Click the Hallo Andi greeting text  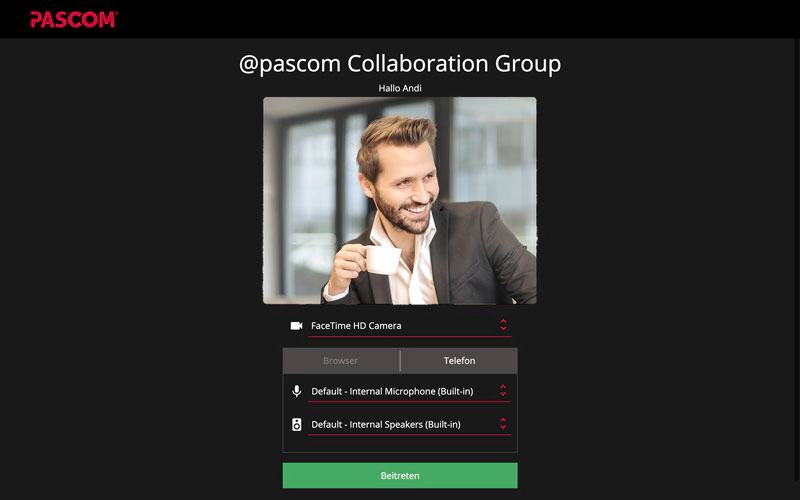[x=400, y=88]
